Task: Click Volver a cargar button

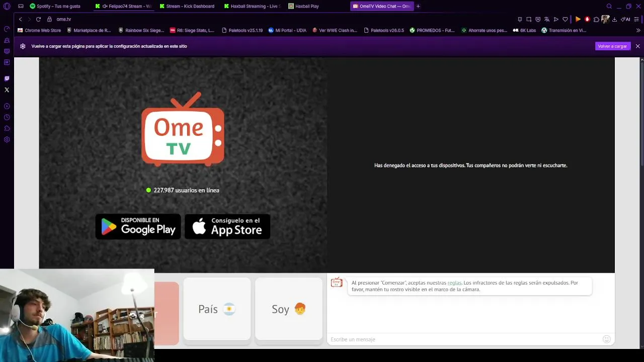Action: pyautogui.click(x=612, y=46)
